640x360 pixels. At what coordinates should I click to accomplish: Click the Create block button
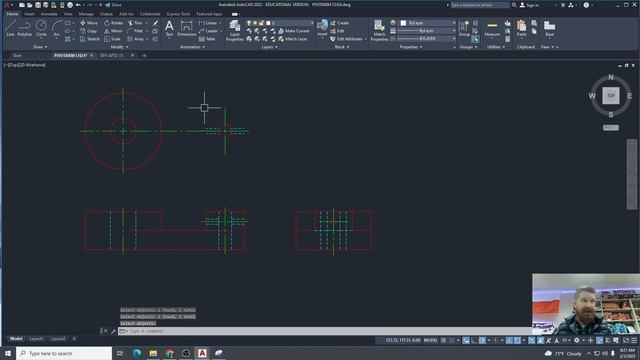click(340, 23)
